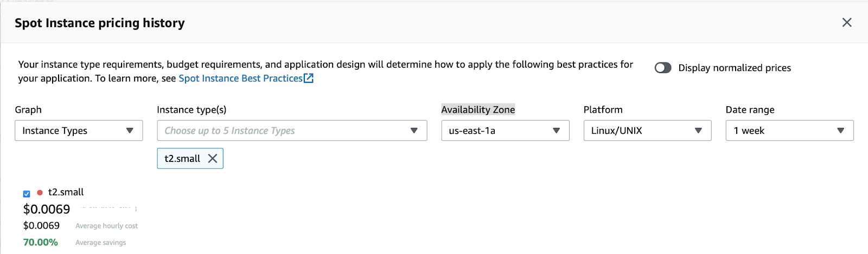This screenshot has width=868, height=254.
Task: Click the Availability Zone dropdown arrow
Action: pos(556,131)
